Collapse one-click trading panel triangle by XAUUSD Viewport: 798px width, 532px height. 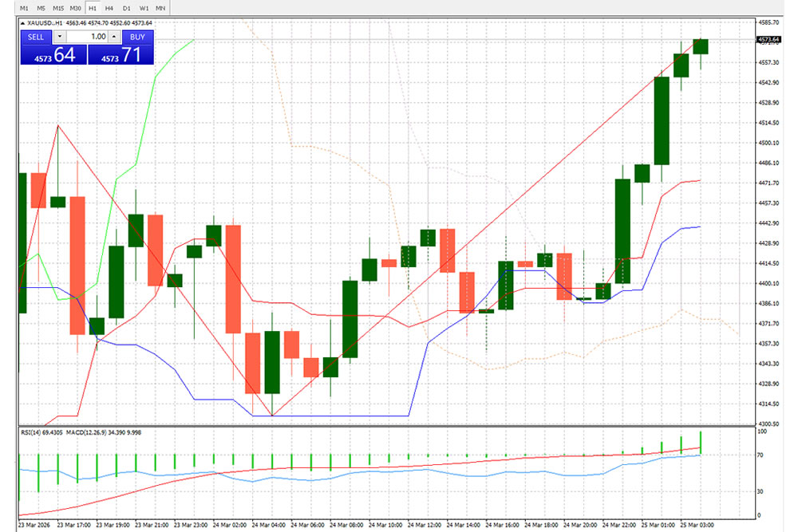[x=22, y=23]
